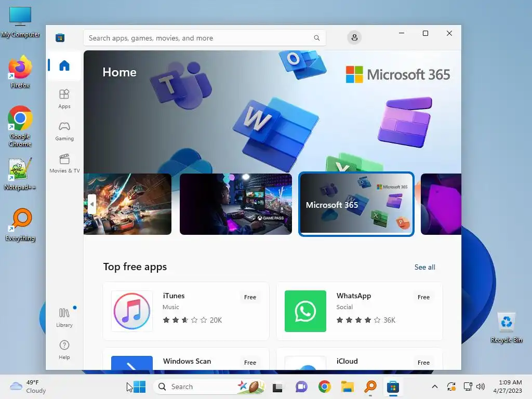
Task: Open the Windows Scan app title
Action: (x=187, y=361)
